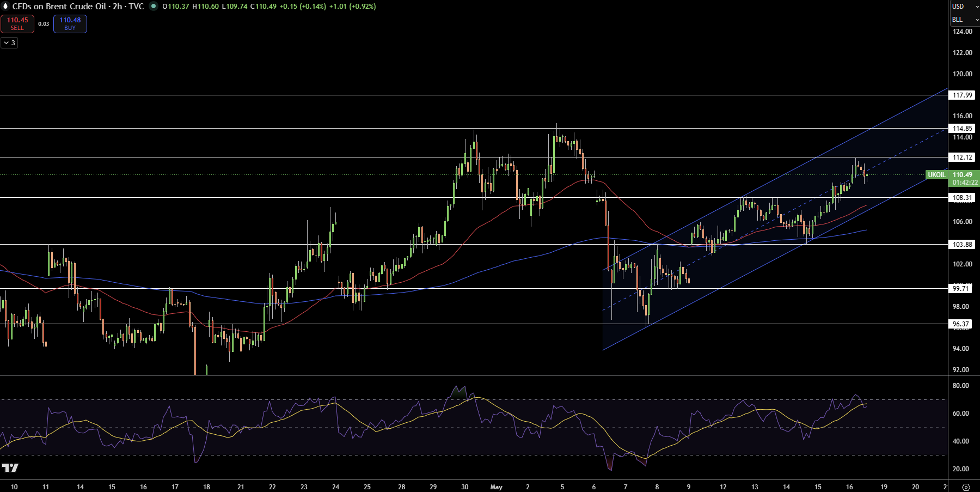Select the 96.37 price level label

pos(961,324)
